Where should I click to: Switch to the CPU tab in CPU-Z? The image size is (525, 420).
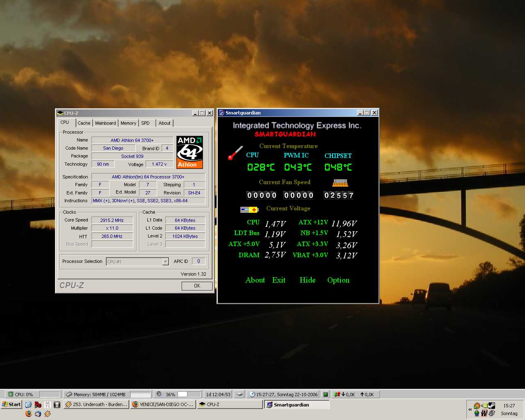[x=65, y=122]
